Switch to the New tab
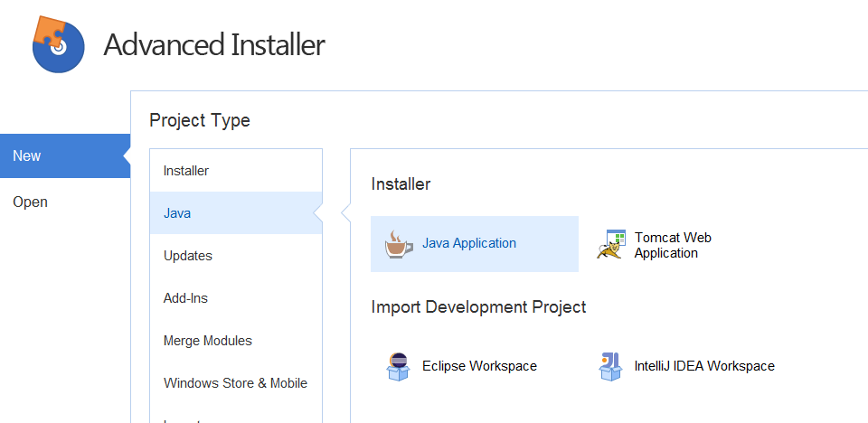The image size is (868, 423). [x=27, y=155]
